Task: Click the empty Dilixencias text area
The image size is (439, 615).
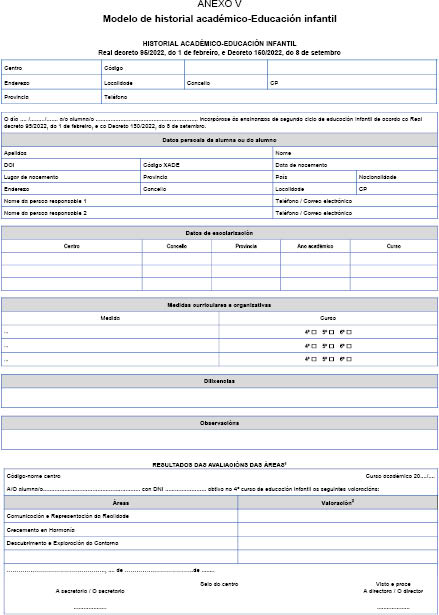Action: pyautogui.click(x=219, y=398)
